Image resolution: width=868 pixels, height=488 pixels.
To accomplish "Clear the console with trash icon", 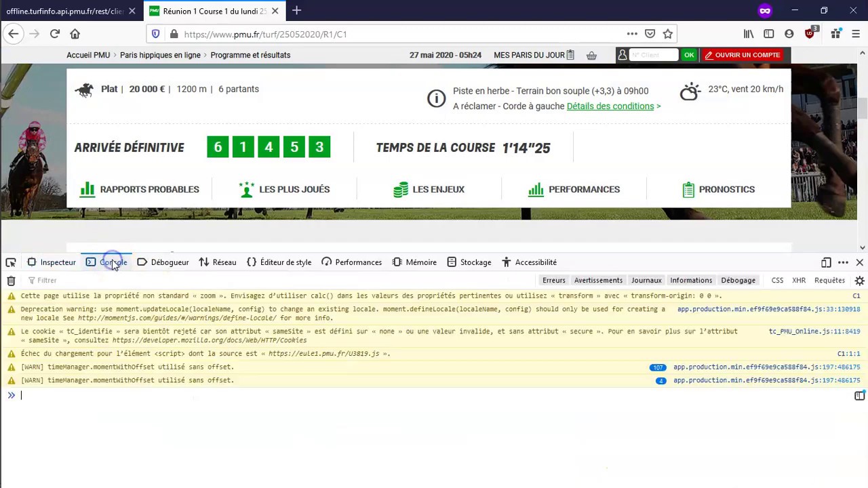I will (11, 281).
